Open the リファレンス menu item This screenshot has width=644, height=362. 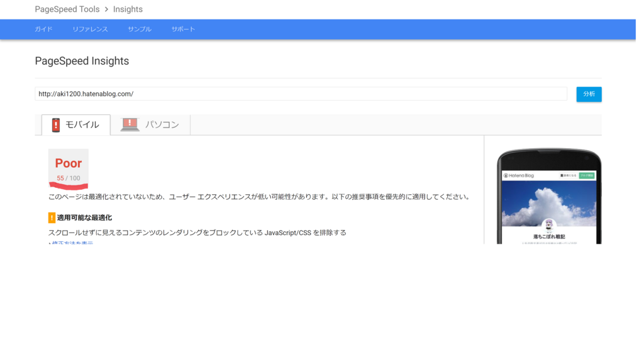coord(90,29)
